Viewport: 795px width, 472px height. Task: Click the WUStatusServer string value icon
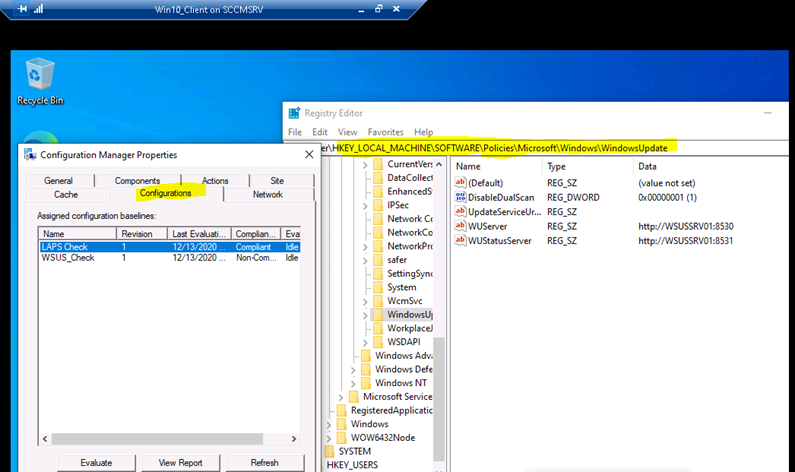tap(460, 240)
